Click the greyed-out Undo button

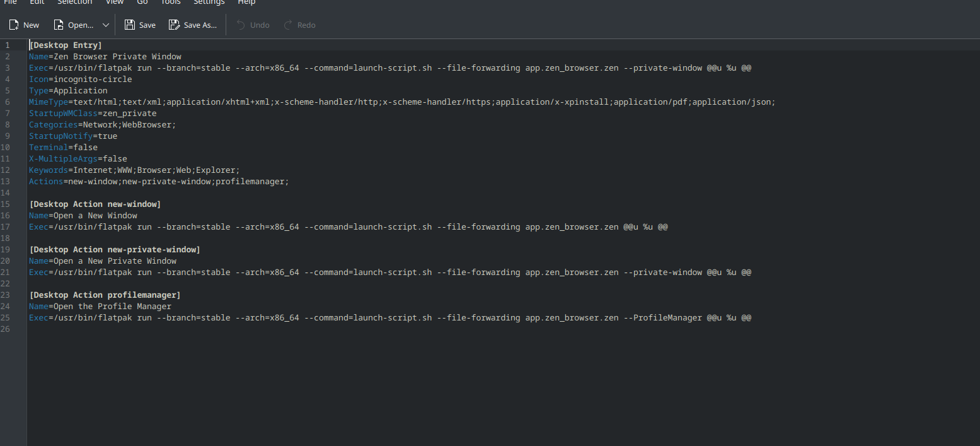pyautogui.click(x=253, y=25)
